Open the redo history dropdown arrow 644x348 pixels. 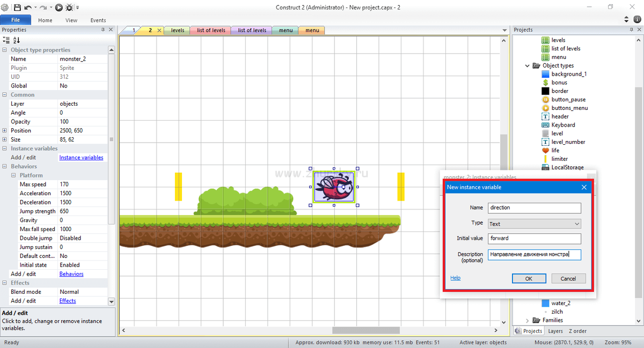click(x=52, y=8)
